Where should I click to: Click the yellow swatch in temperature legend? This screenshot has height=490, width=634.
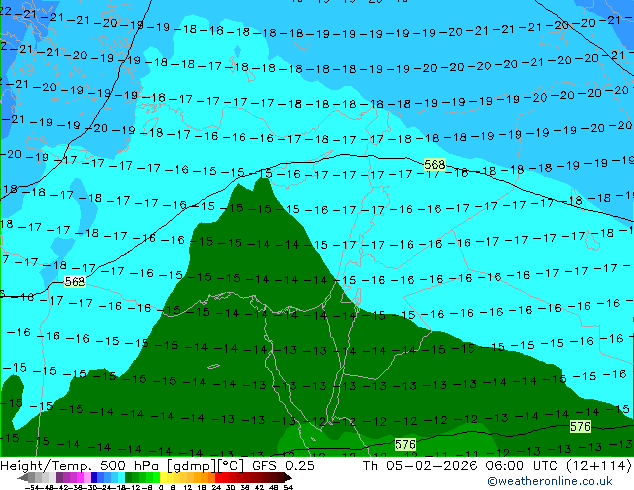[x=163, y=478]
